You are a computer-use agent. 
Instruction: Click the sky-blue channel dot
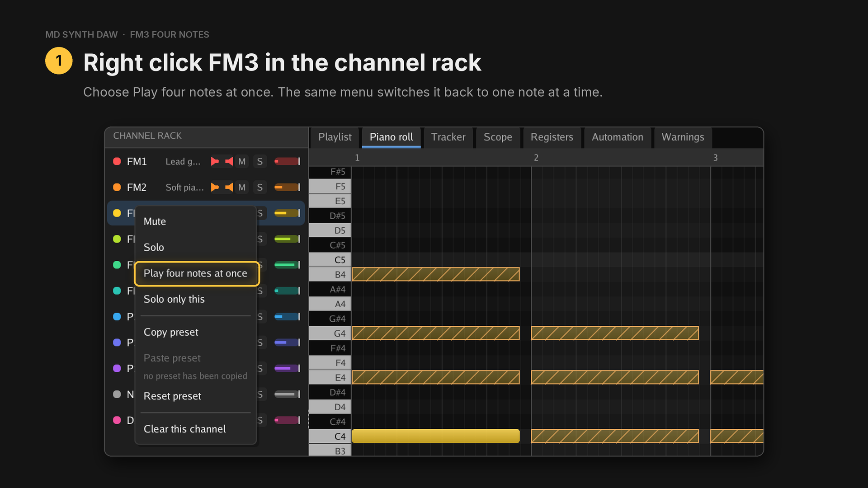coord(117,316)
